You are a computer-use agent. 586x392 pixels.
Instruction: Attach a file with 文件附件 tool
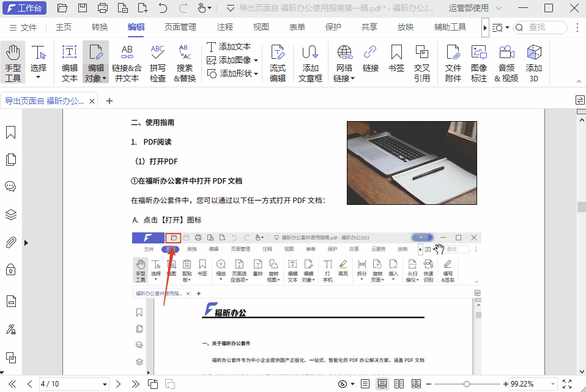(x=453, y=61)
